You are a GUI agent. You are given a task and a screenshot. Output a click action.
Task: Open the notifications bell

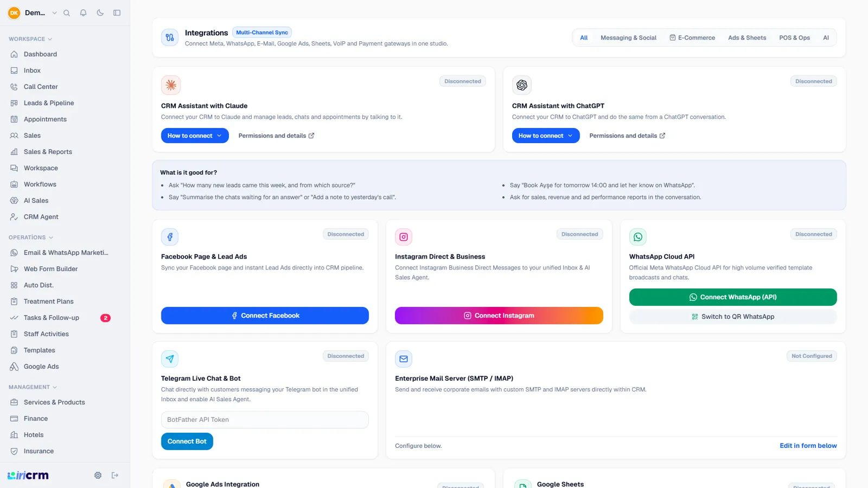(x=83, y=13)
